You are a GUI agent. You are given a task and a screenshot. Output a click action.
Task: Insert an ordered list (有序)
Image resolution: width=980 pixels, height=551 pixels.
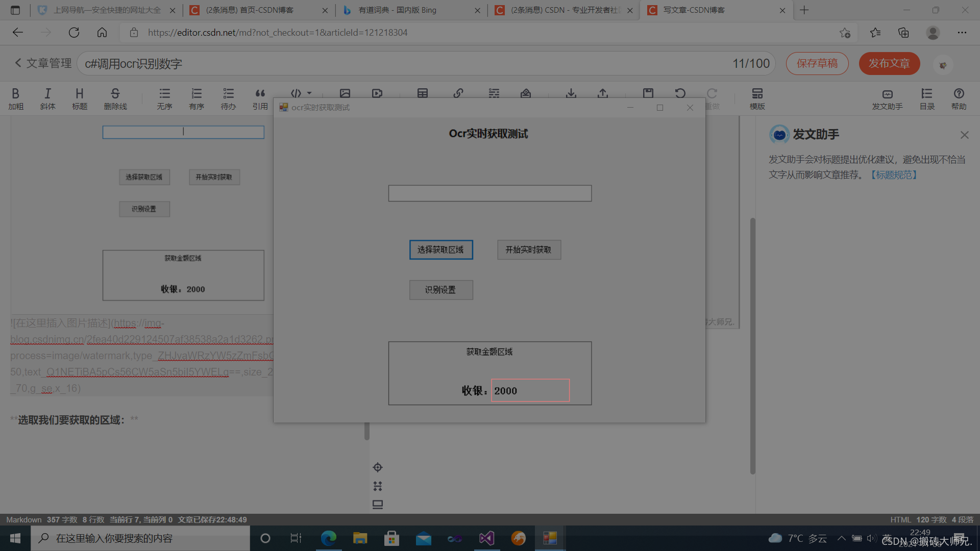coord(197,98)
